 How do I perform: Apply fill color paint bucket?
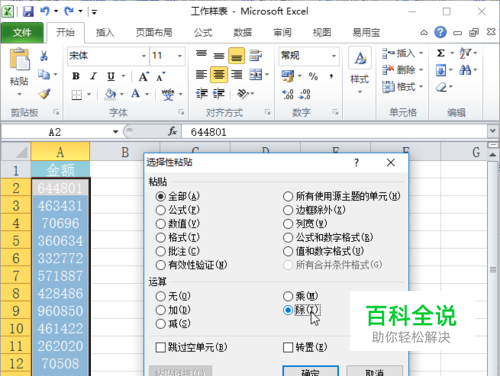click(110, 94)
